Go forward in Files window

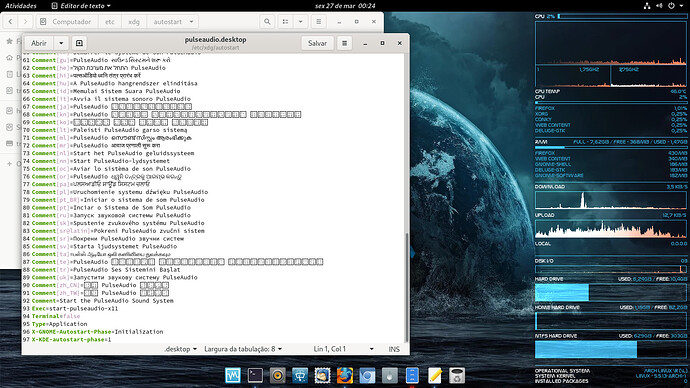(x=25, y=22)
